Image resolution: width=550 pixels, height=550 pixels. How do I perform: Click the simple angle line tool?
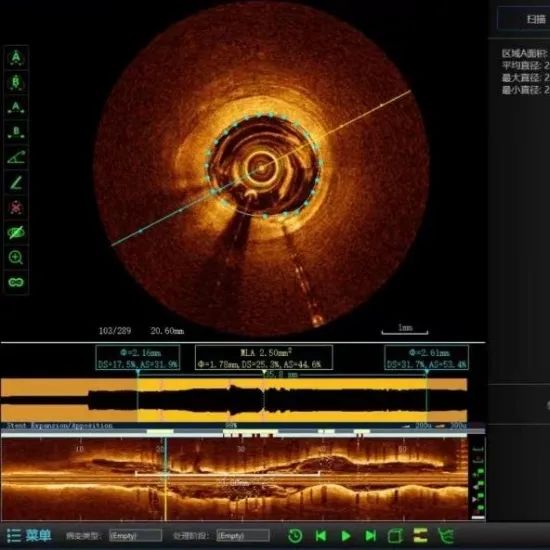pyautogui.click(x=16, y=182)
